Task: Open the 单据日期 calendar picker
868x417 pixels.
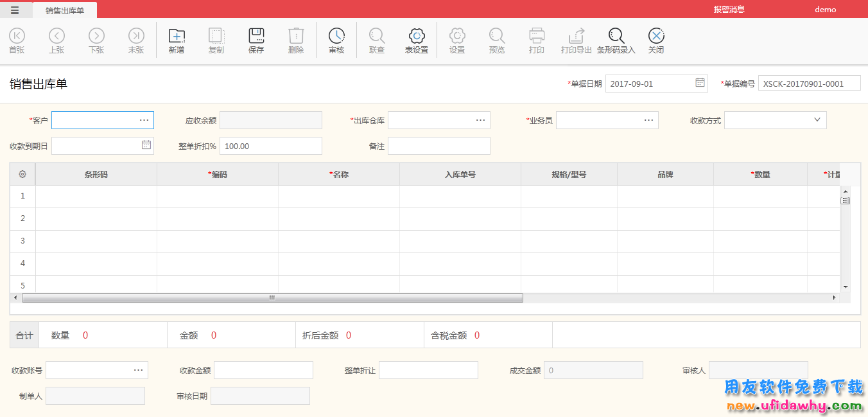Action: [700, 83]
